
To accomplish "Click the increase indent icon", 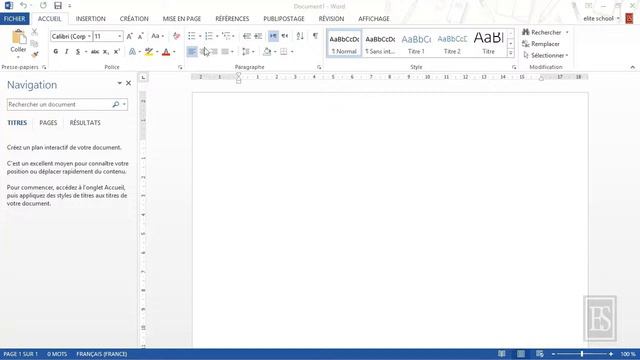I will (x=258, y=36).
